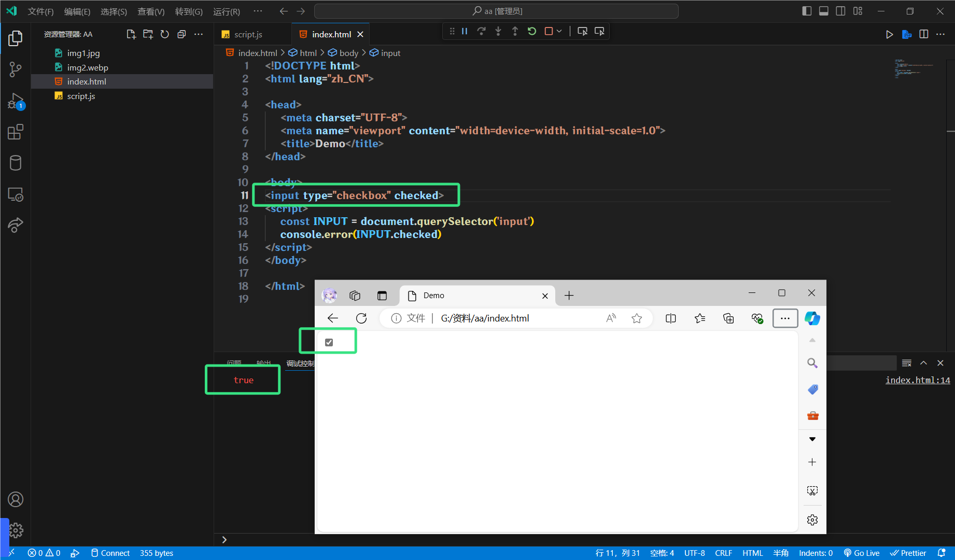Open Source Control view
Screen dimensions: 955x560
pos(16,69)
